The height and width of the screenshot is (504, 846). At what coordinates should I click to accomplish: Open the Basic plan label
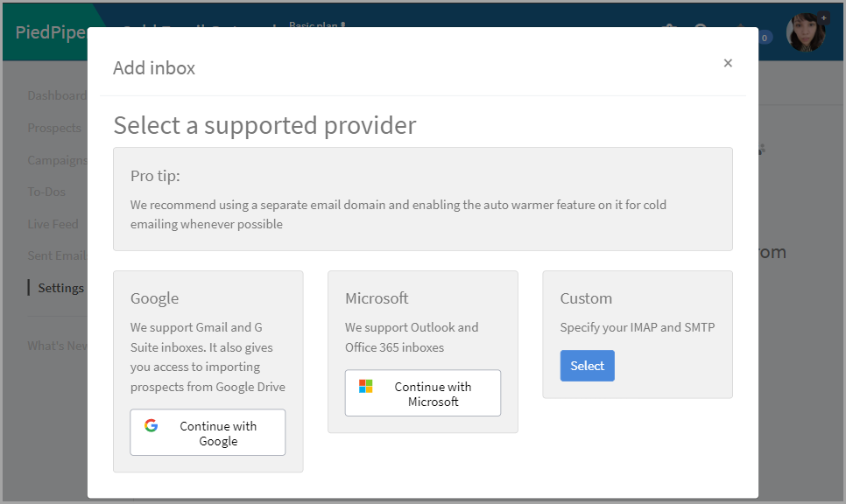(315, 24)
